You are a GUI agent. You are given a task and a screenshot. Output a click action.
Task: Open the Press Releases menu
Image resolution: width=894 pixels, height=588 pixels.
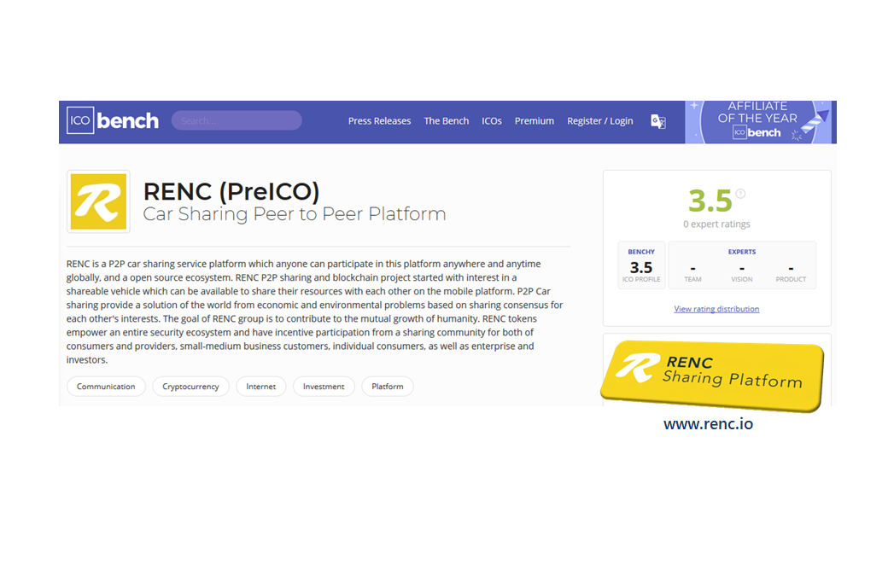pos(379,121)
